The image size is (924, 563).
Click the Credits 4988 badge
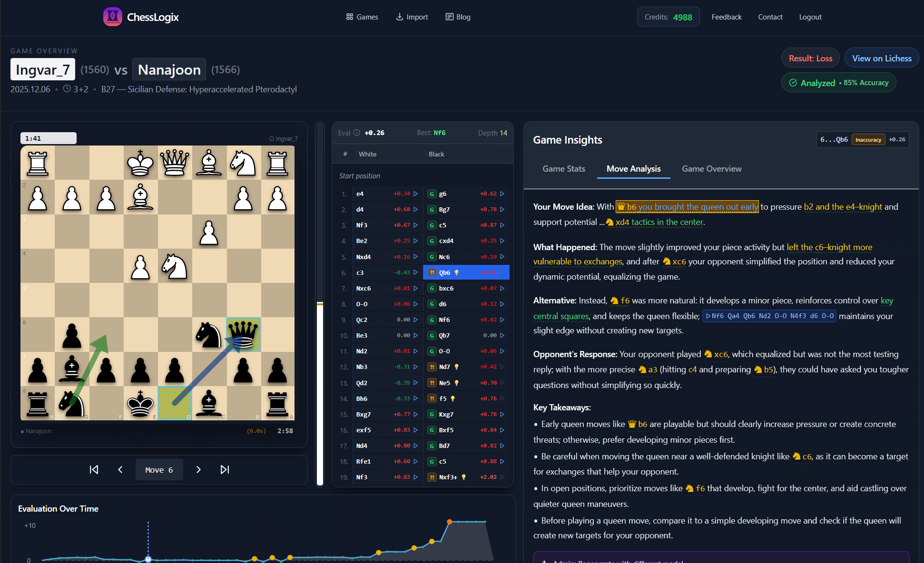point(668,16)
